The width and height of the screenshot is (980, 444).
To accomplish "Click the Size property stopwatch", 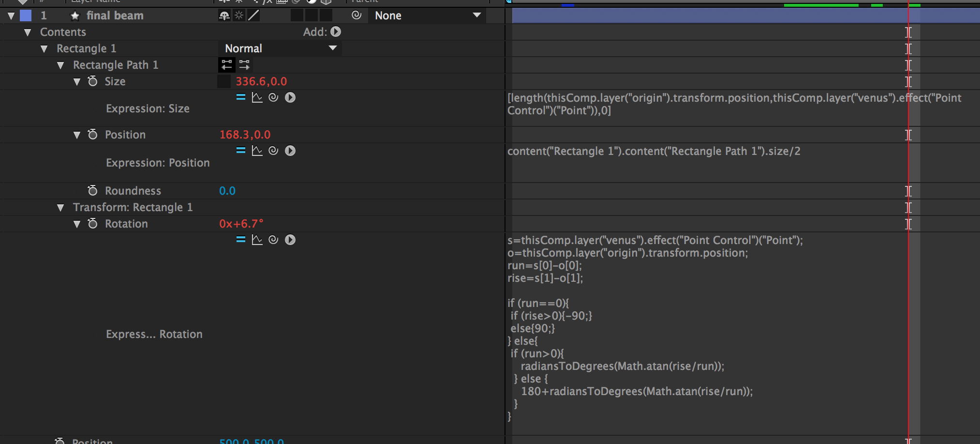I will (93, 81).
